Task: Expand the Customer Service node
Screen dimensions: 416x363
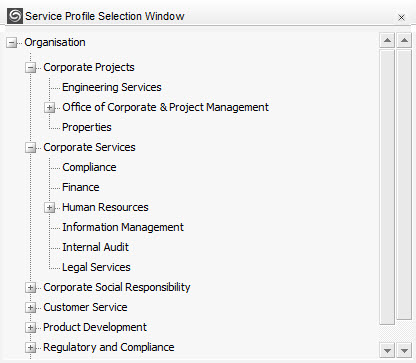Action: point(30,308)
